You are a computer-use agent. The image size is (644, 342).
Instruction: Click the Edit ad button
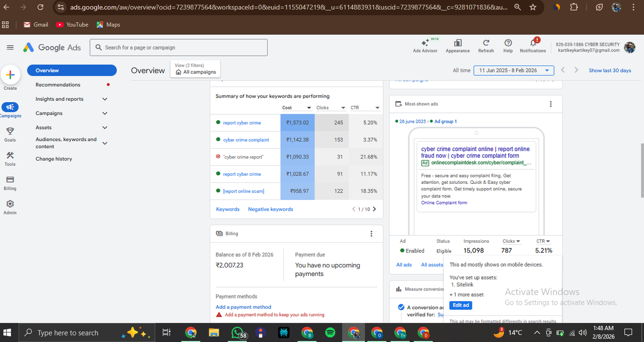tap(460, 305)
